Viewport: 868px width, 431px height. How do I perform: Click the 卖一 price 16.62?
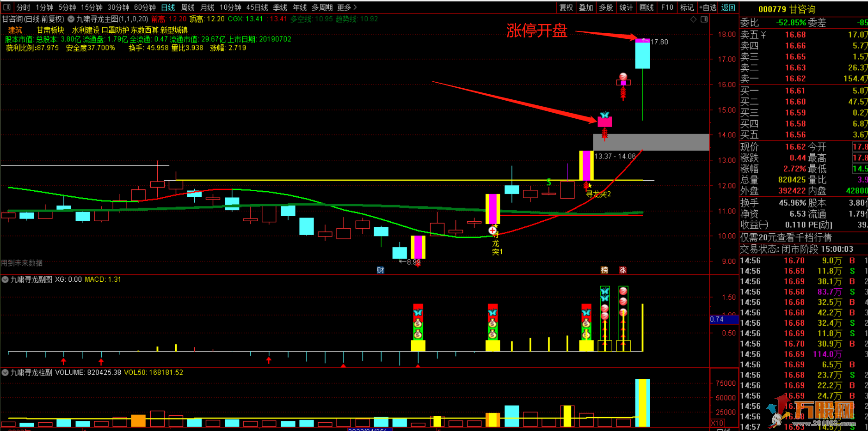pyautogui.click(x=795, y=79)
